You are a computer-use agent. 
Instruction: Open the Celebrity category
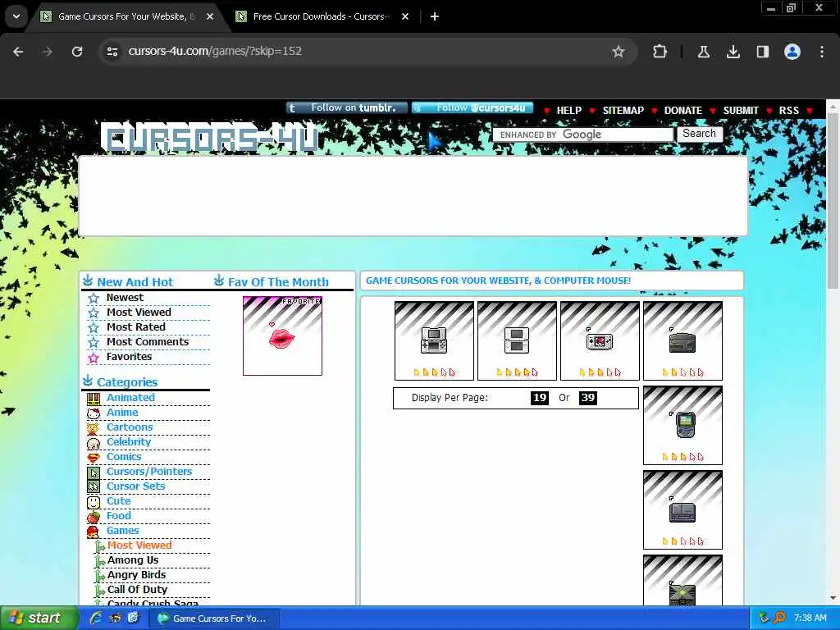(129, 442)
